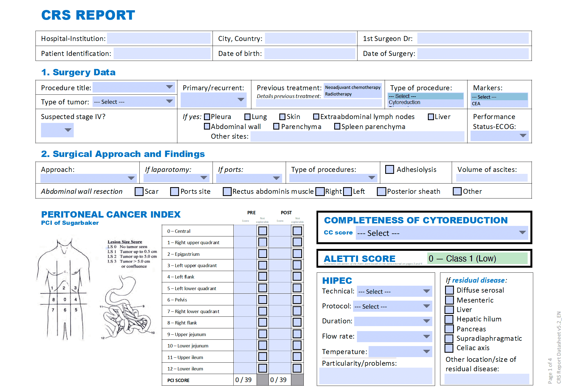
Task: Click the Date of birth field
Action: coord(310,53)
